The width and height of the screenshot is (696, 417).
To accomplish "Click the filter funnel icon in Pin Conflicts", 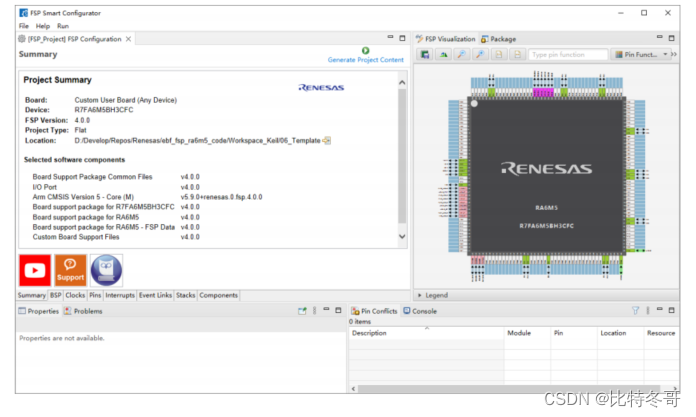I will pos(636,311).
